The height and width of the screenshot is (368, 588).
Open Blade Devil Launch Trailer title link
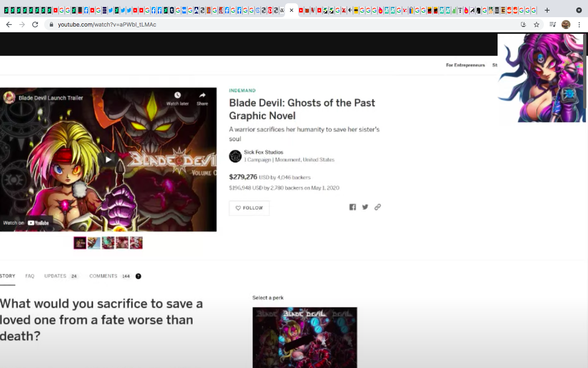[51, 98]
